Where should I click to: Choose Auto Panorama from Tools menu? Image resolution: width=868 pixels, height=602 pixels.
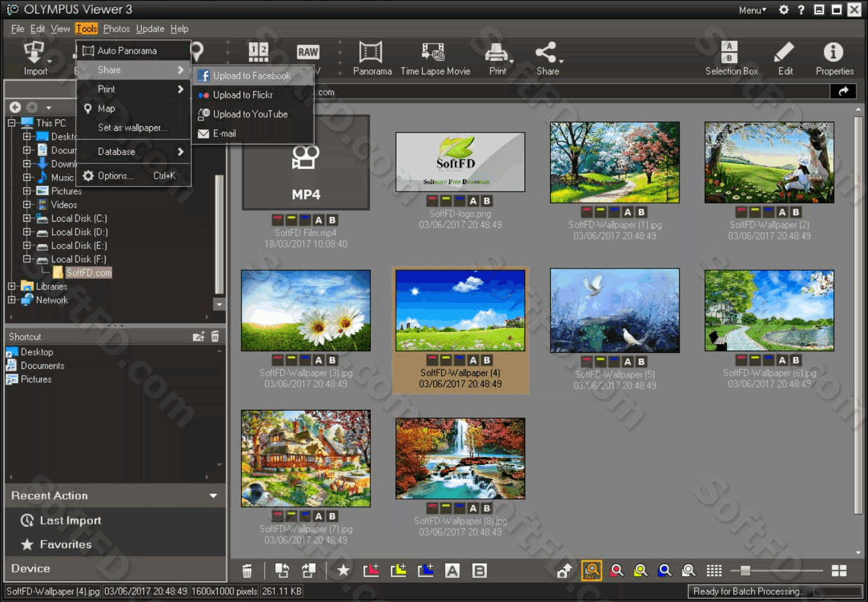(x=133, y=51)
